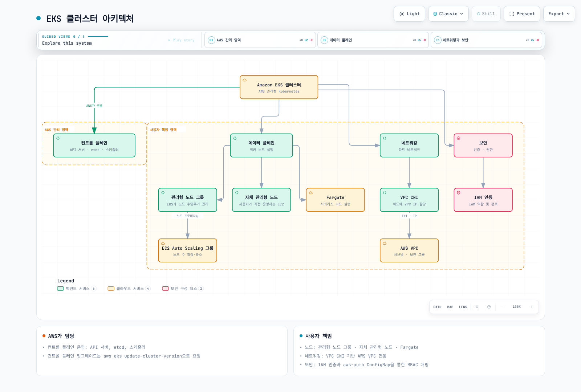Select the 데이터 플레인 node title
Screen dimensions: 581x392
coord(261,143)
